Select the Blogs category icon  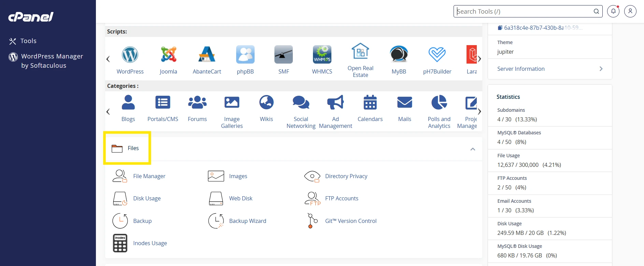coord(128,102)
